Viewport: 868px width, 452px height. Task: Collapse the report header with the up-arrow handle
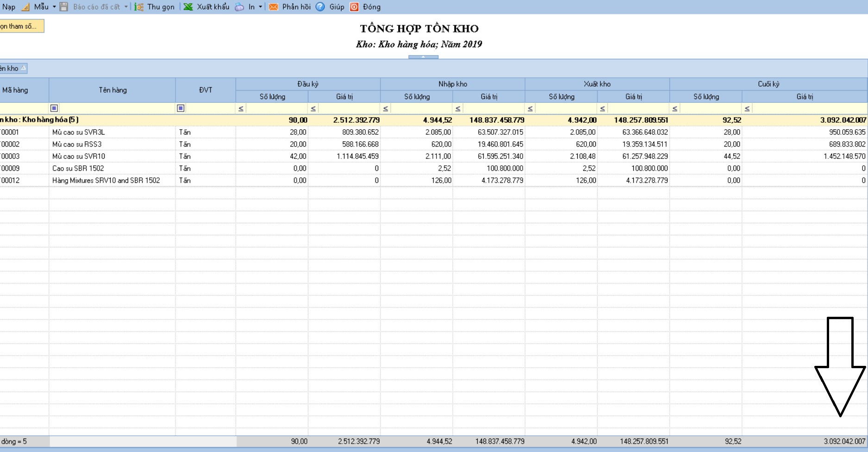pyautogui.click(x=423, y=57)
